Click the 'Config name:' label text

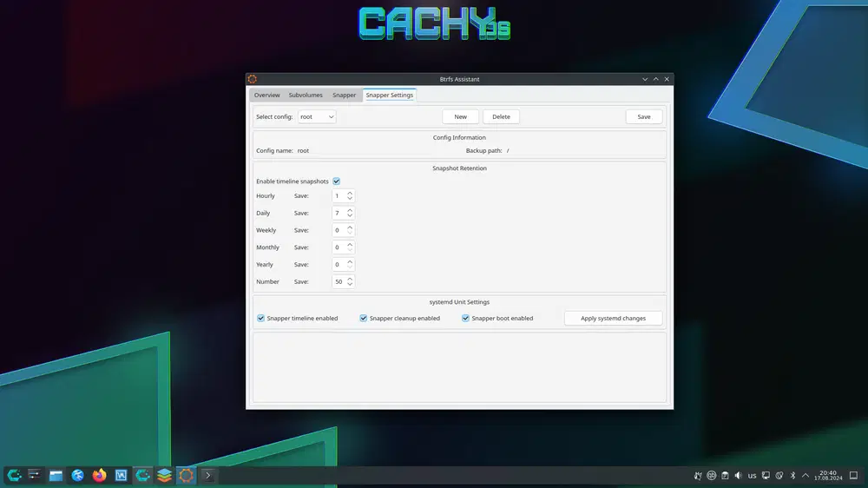coord(274,151)
